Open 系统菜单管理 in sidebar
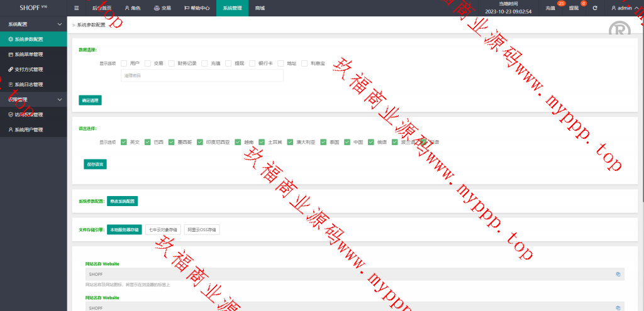 click(x=33, y=54)
